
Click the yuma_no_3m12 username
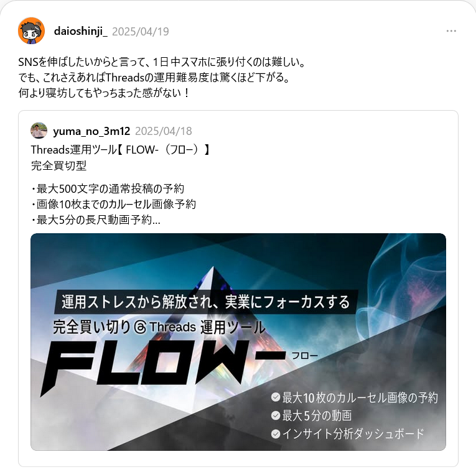[x=91, y=131]
